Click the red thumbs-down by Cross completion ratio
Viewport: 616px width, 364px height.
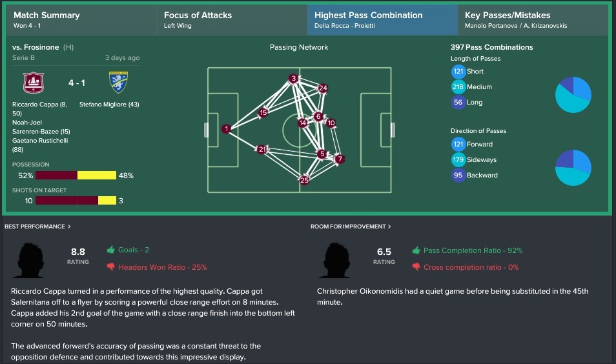click(x=416, y=267)
